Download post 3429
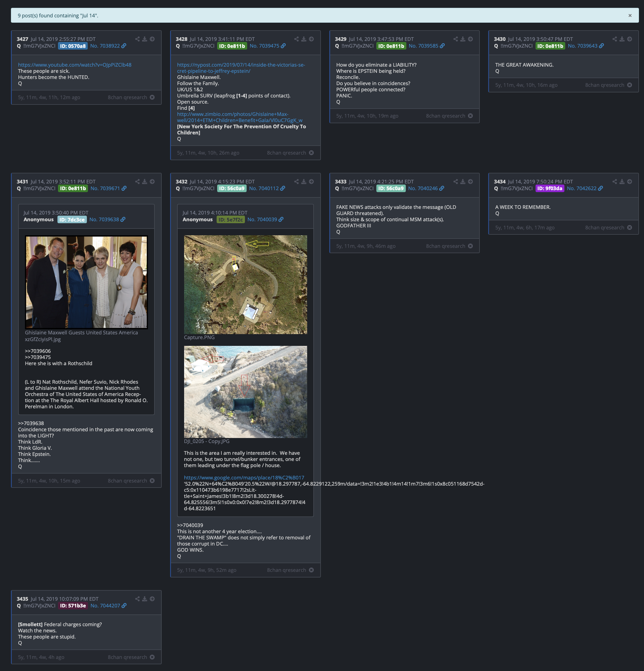 tap(463, 39)
